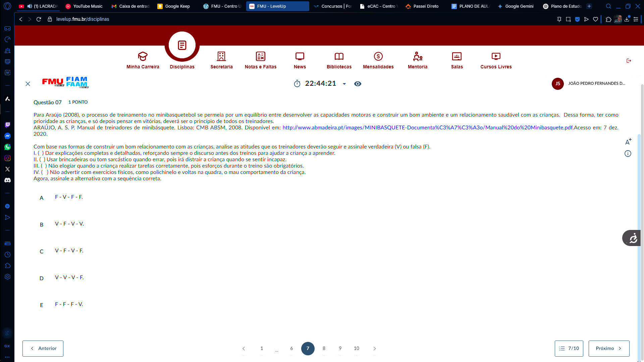Select answer option C: V - F - V - F
The width and height of the screenshot is (644, 362).
(69, 251)
